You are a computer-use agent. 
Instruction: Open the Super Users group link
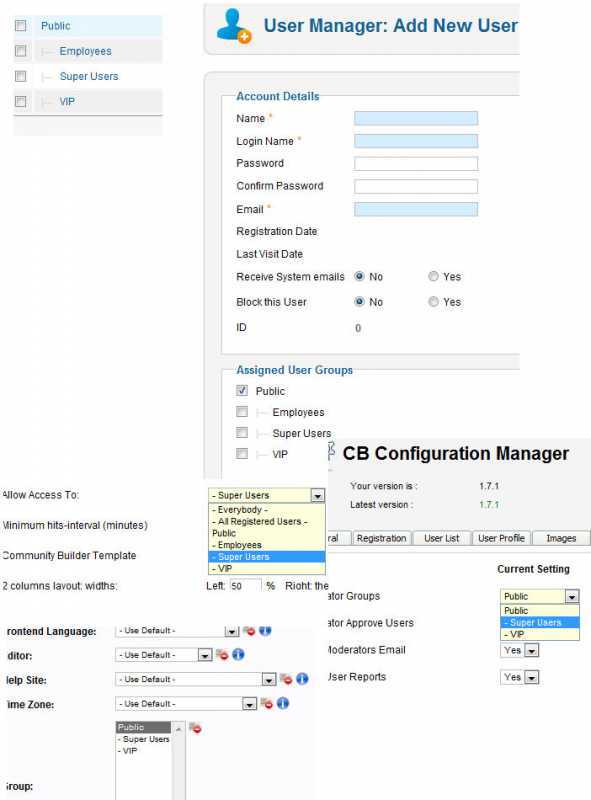(89, 76)
